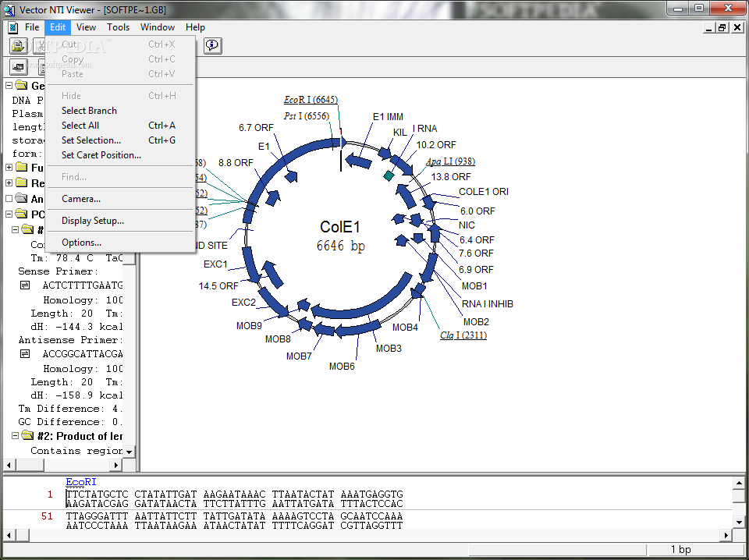Click the Antisense Primer sequence icon
749x560 pixels.
25,354
